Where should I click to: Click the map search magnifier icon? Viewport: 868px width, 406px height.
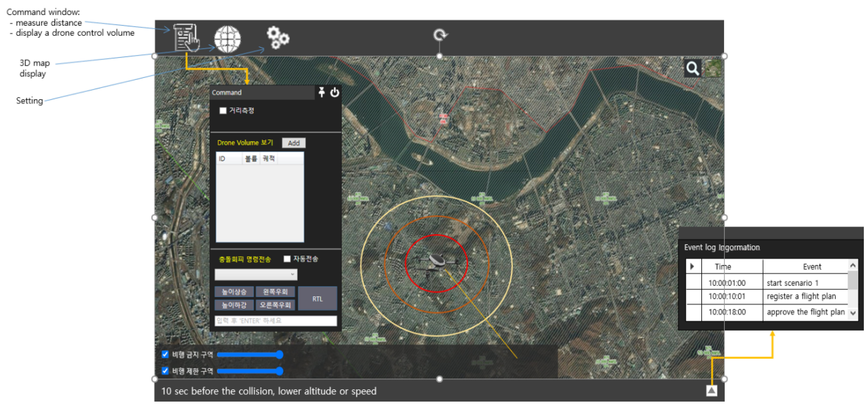[692, 68]
